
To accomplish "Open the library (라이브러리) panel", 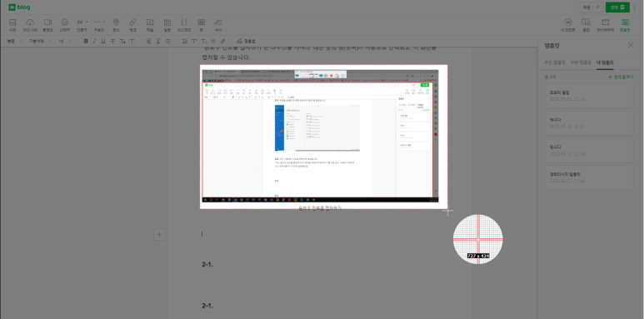I will point(606,25).
